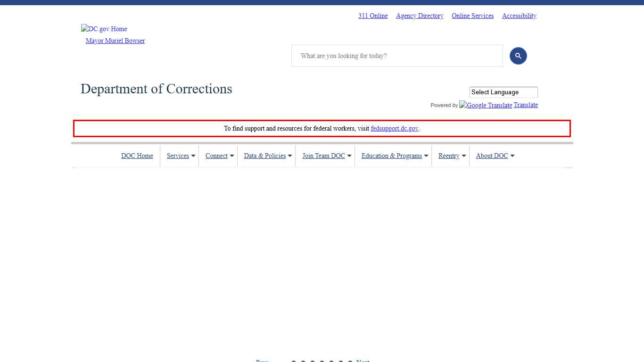Viewport: 644px width, 362px height.
Task: Open the DC.gov Home logo
Action: coord(104,29)
